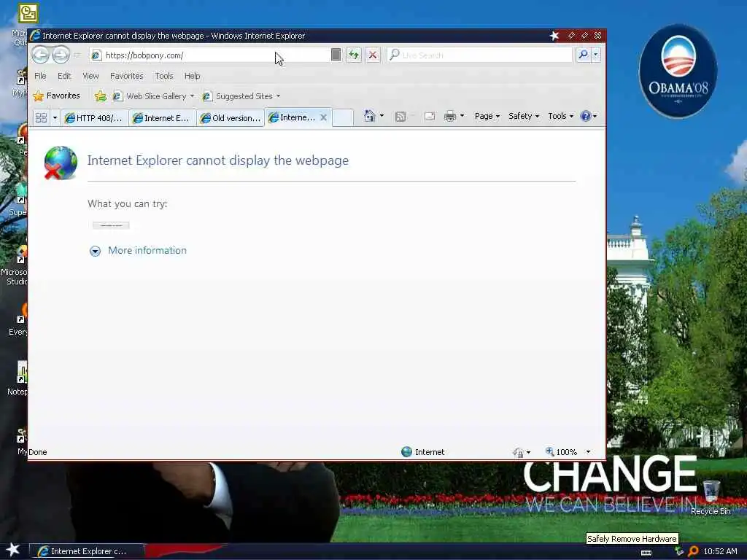Click the Read Mail icon

tap(429, 116)
